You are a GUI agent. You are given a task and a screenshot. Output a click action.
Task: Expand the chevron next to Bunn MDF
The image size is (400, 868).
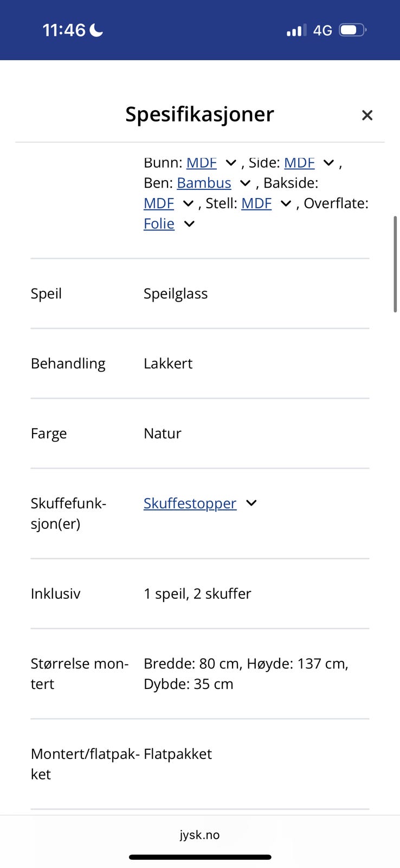coord(231,163)
